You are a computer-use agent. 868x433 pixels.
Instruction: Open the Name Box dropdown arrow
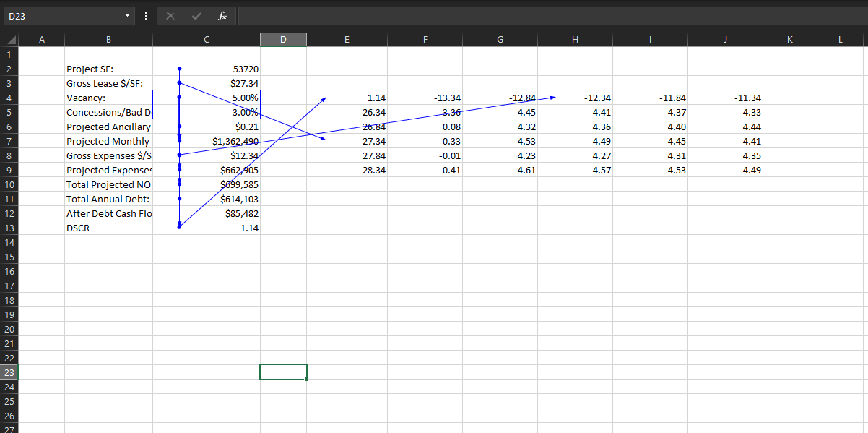coord(128,15)
